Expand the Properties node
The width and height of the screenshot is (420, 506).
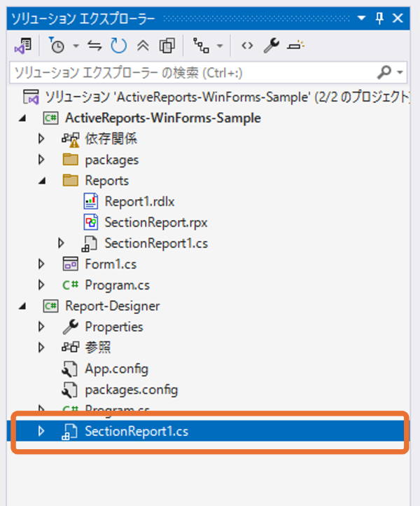(41, 327)
